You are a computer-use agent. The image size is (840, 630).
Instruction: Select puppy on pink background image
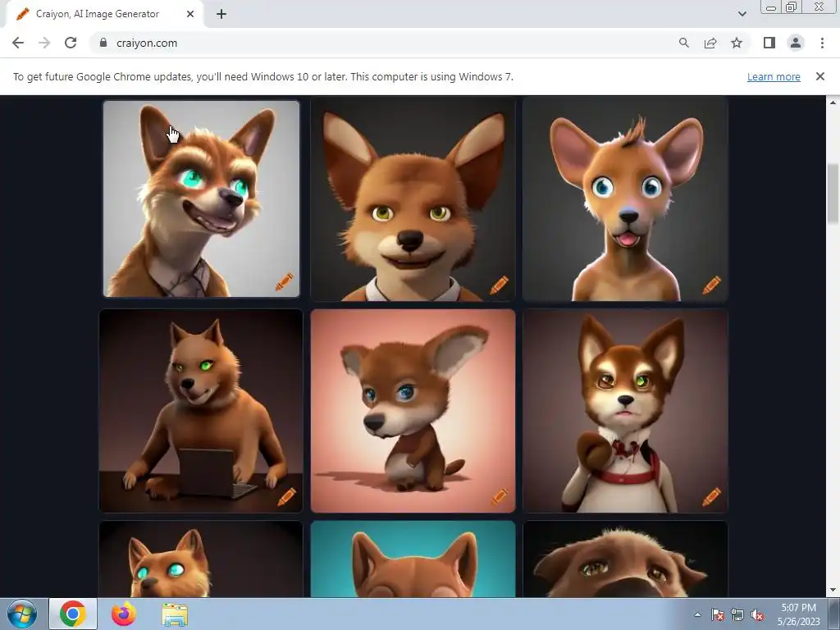(413, 411)
